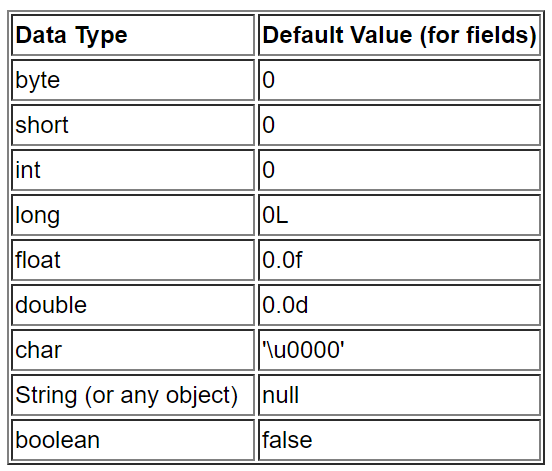Select the int data type cell
The height and width of the screenshot is (471, 552).
pos(133,170)
